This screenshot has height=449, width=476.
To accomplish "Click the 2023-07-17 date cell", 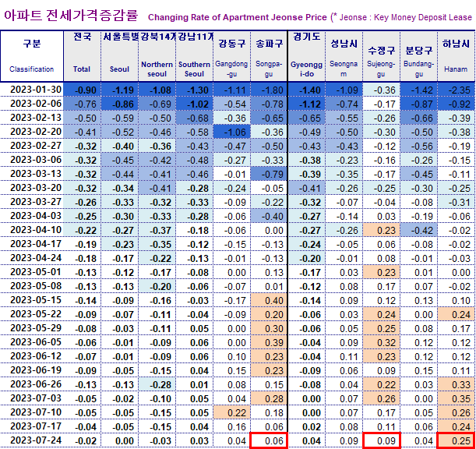I will point(32,426).
